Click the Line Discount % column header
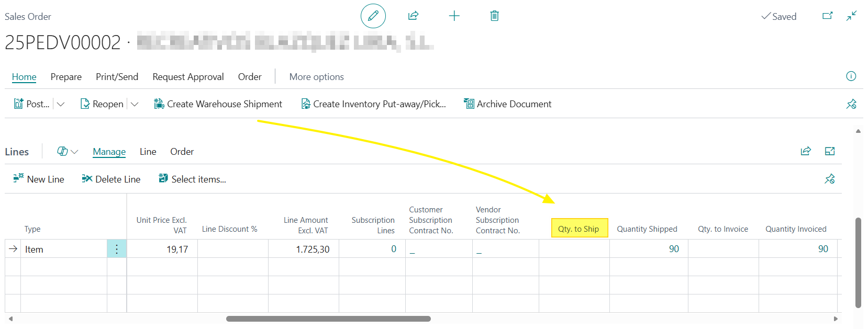The width and height of the screenshot is (868, 329). click(x=229, y=229)
